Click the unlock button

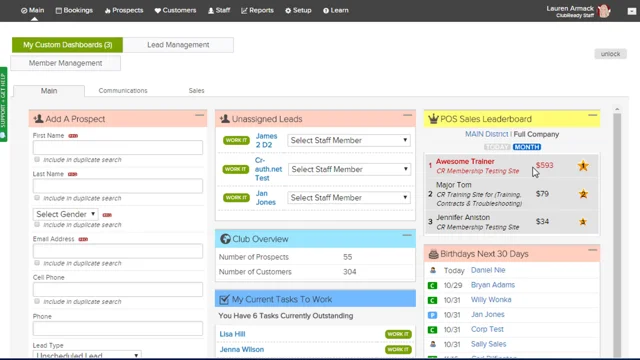[610, 54]
